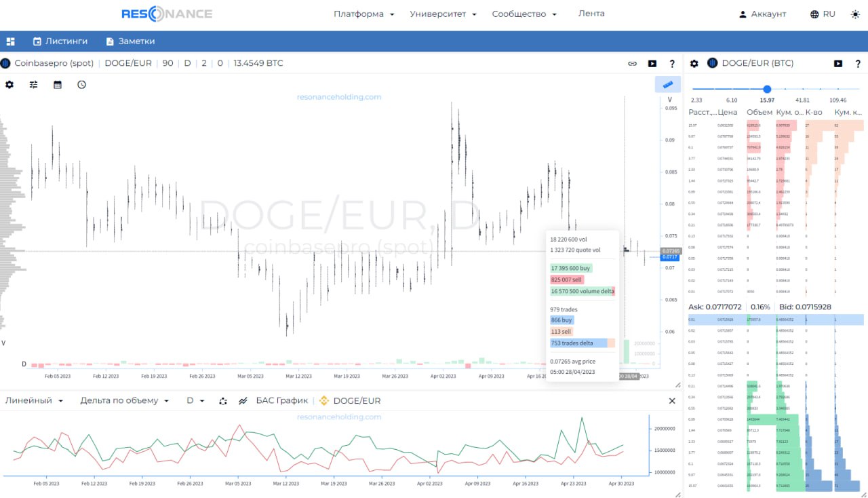Click Ask: 0.0717072 value
Screen dimensions: 868x498
pyautogui.click(x=715, y=307)
